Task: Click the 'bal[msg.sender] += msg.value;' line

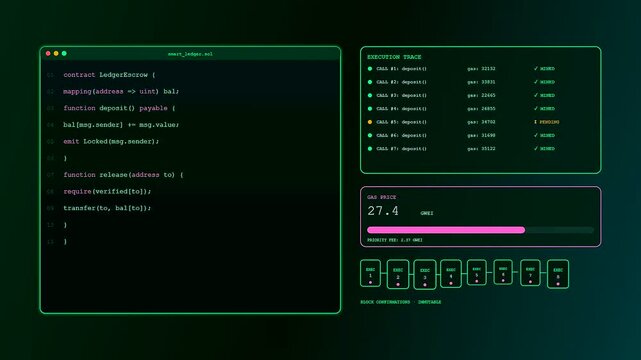Action: (121, 125)
